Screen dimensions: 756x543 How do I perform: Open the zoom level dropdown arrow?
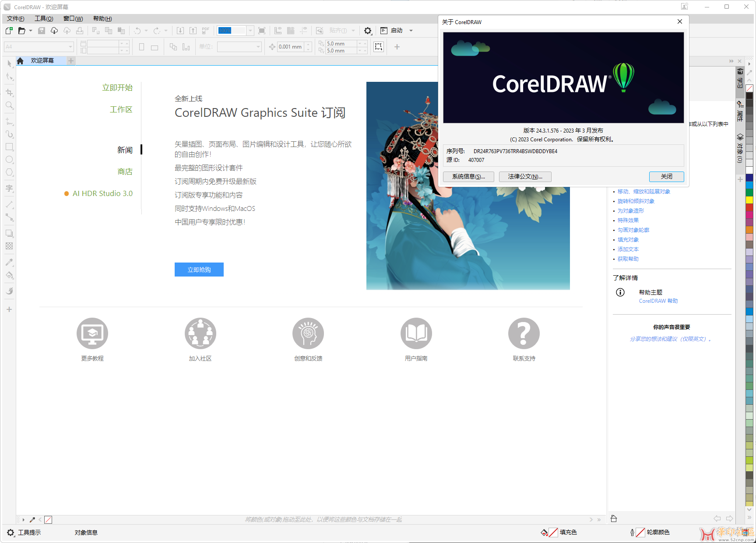[250, 31]
